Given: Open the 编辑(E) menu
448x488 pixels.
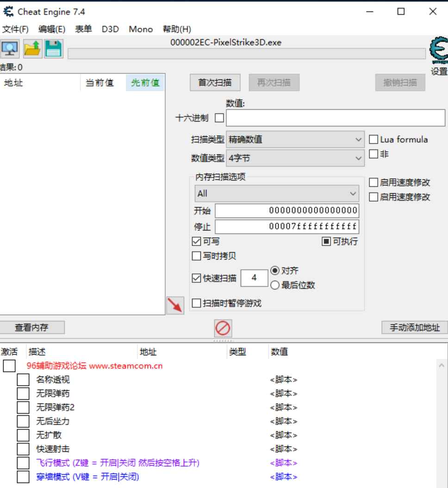Looking at the screenshot, I should click(52, 29).
